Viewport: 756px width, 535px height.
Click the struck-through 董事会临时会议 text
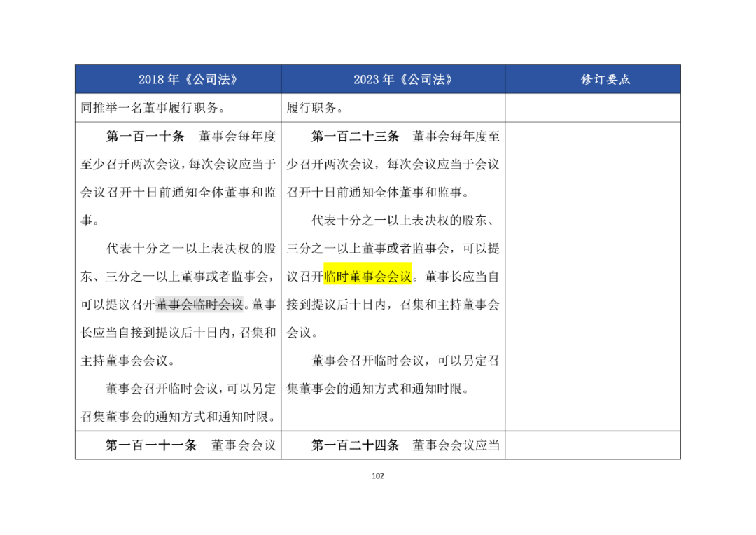coord(199,305)
